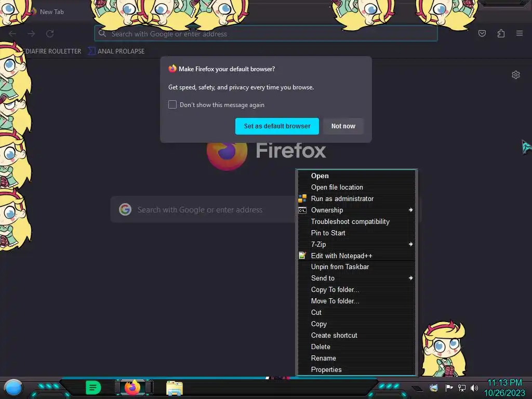Click the Start orb on the taskbar
Viewport: 532px width, 399px height.
pos(13,389)
